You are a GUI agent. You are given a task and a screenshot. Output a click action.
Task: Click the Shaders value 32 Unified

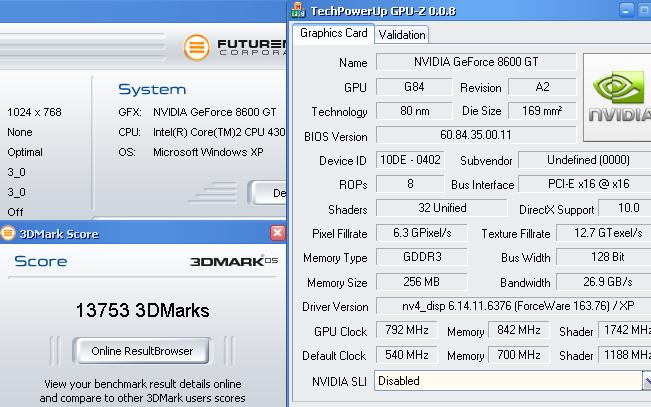click(442, 208)
